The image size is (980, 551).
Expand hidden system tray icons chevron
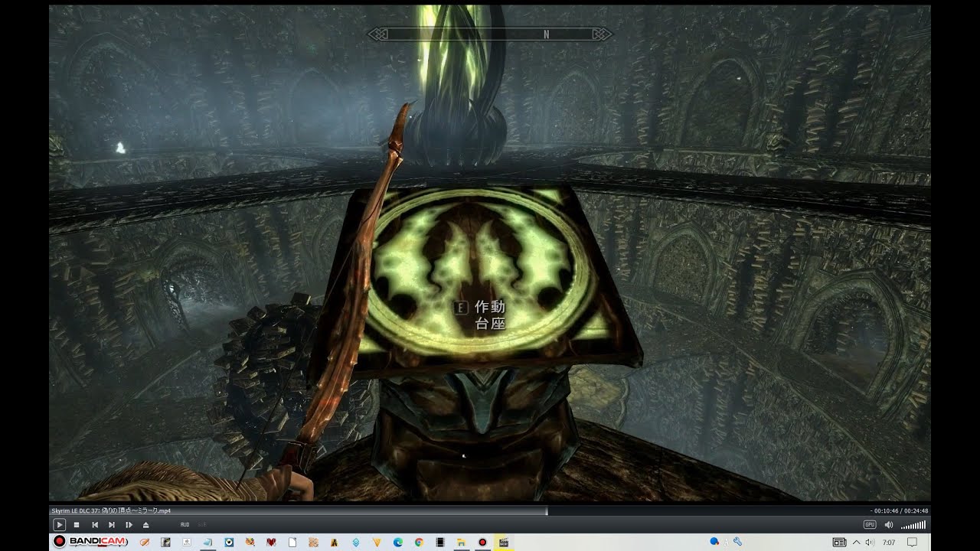[856, 542]
